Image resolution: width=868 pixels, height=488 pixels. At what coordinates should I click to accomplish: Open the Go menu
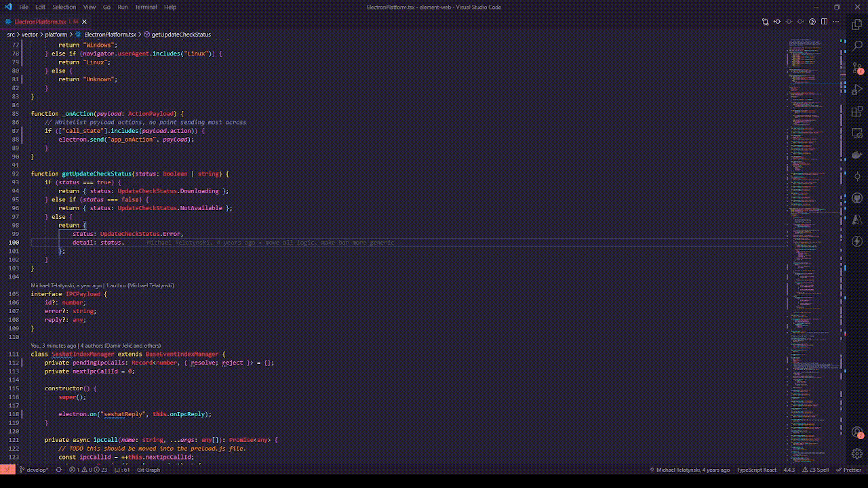[106, 7]
